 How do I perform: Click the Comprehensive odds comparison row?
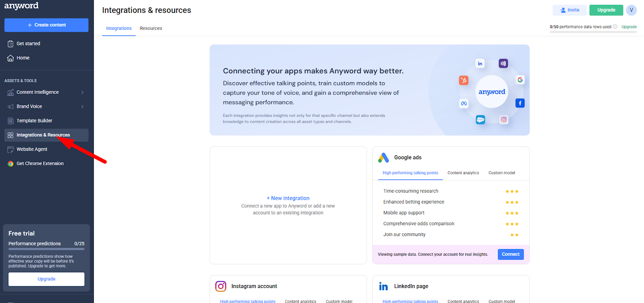coord(451,224)
